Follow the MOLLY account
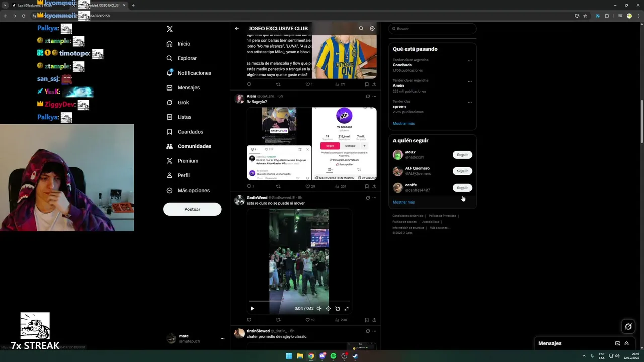This screenshot has height=362, width=644. pyautogui.click(x=462, y=155)
